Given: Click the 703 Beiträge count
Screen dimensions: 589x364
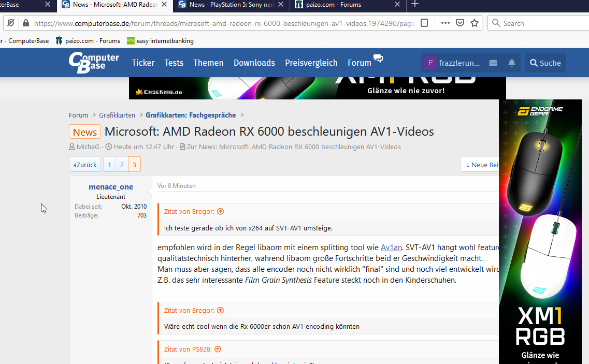Looking at the screenshot, I should (x=141, y=215).
